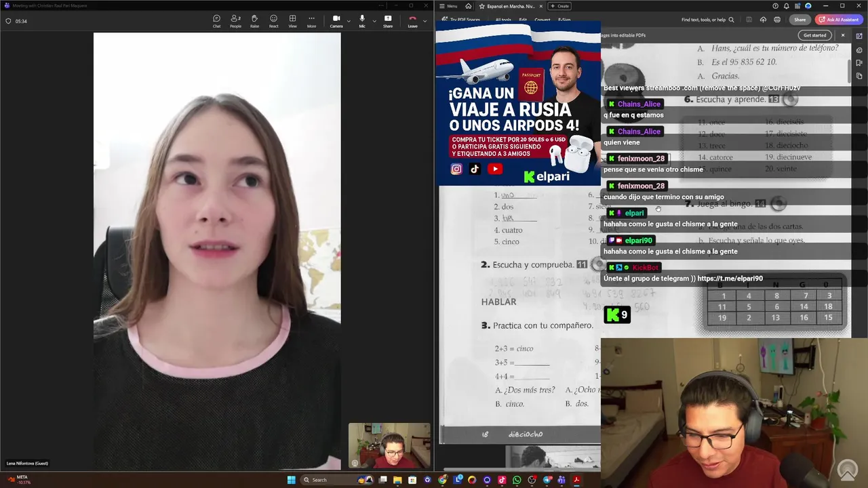Image resolution: width=868 pixels, height=488 pixels.
Task: Open View layout options in Teams
Action: pyautogui.click(x=292, y=21)
